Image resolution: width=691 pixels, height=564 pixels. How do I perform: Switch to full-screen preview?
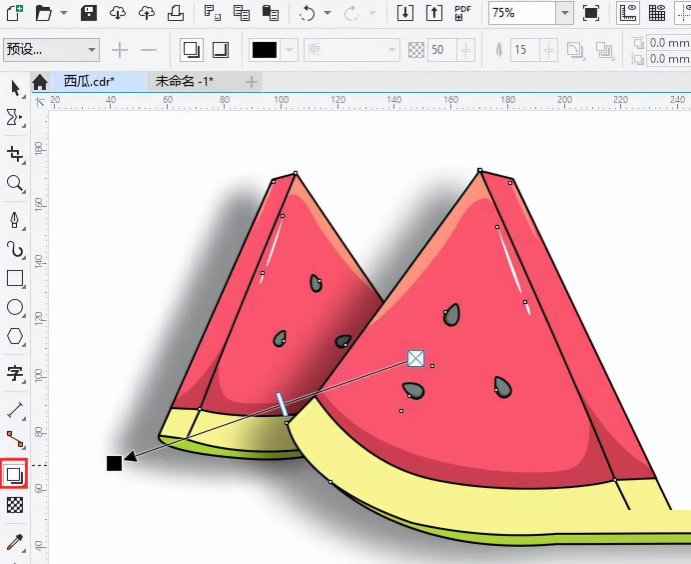591,13
